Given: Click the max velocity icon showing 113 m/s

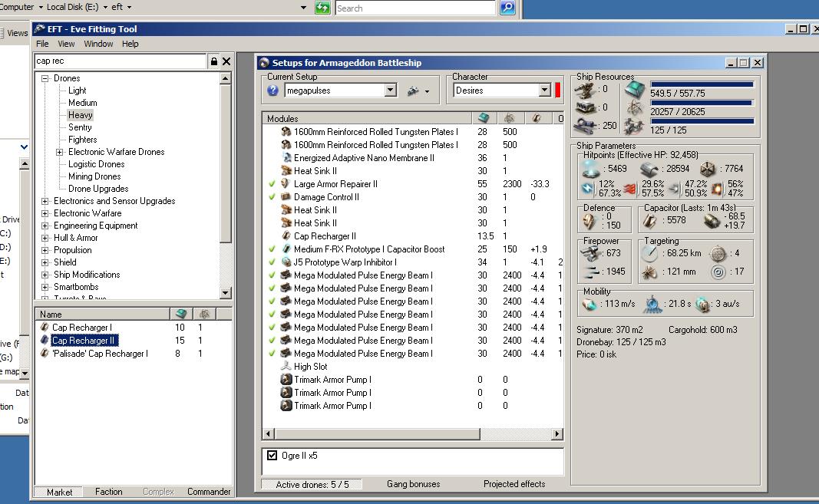Looking at the screenshot, I should (589, 304).
